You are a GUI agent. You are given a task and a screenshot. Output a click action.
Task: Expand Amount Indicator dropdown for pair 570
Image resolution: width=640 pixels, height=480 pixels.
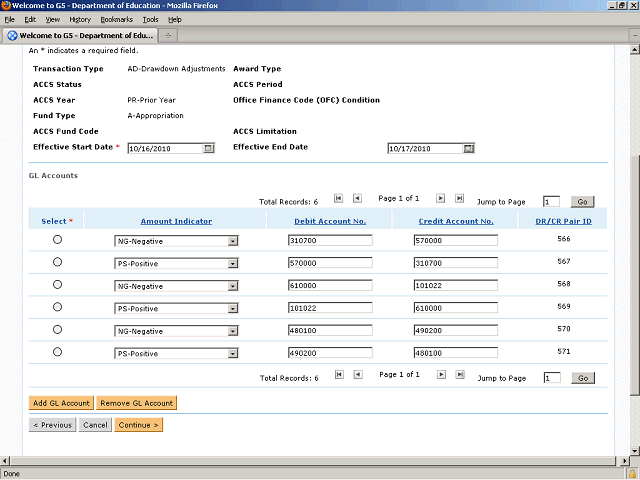point(233,331)
